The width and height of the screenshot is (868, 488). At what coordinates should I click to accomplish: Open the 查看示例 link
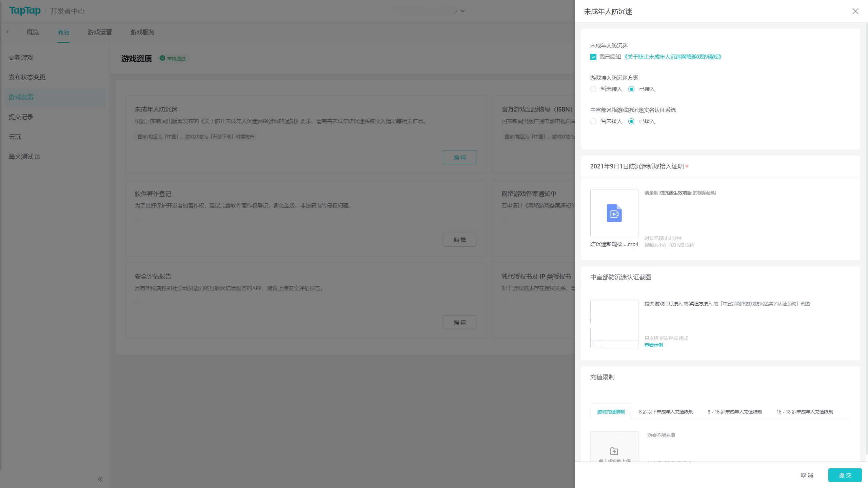tap(653, 345)
